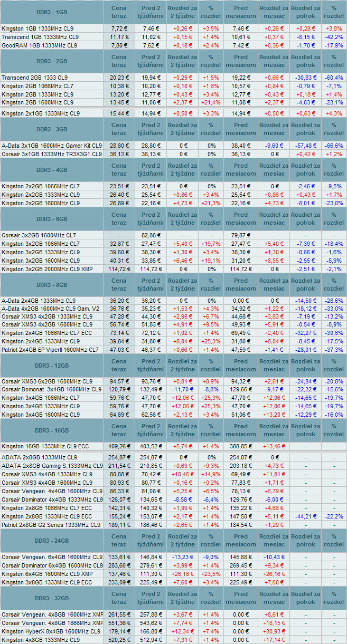Select the 409,26 € current price cell

point(119,446)
